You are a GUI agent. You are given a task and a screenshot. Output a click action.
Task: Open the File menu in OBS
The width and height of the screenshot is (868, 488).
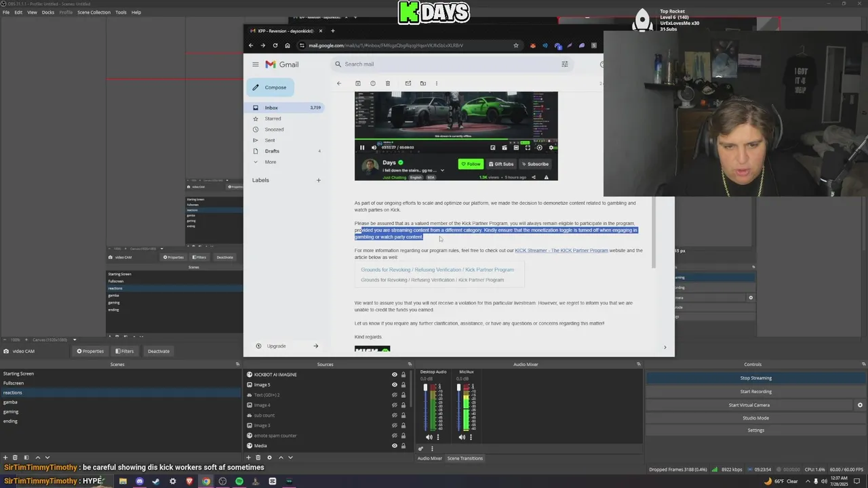tap(6, 12)
